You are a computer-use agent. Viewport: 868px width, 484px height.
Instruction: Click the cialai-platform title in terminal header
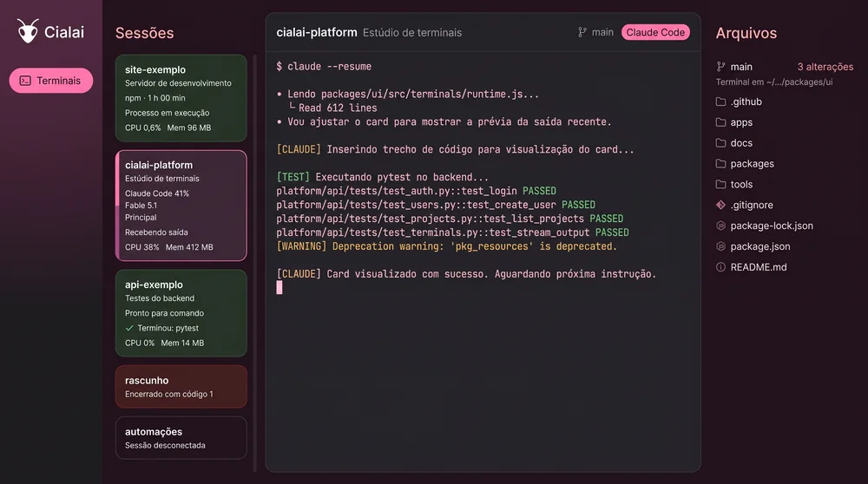point(317,32)
